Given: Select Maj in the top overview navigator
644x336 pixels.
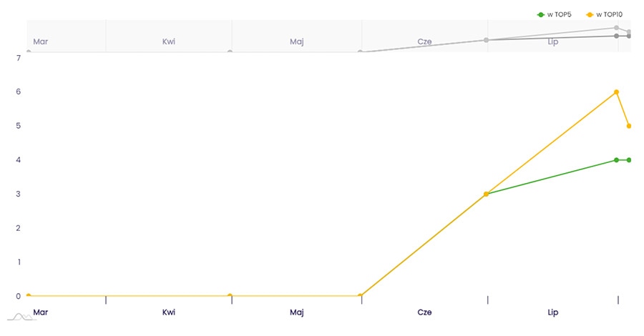Looking at the screenshot, I should coord(297,41).
